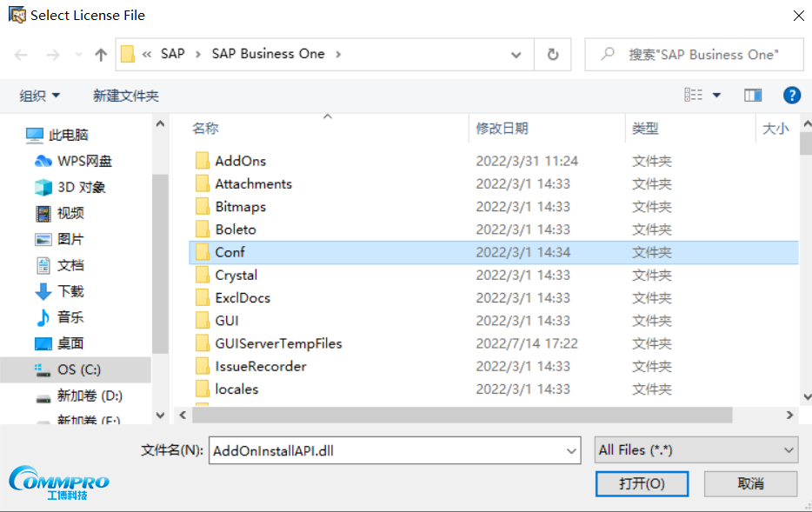Image resolution: width=812 pixels, height=512 pixels.
Task: Toggle the preview pane icon
Action: click(x=753, y=96)
